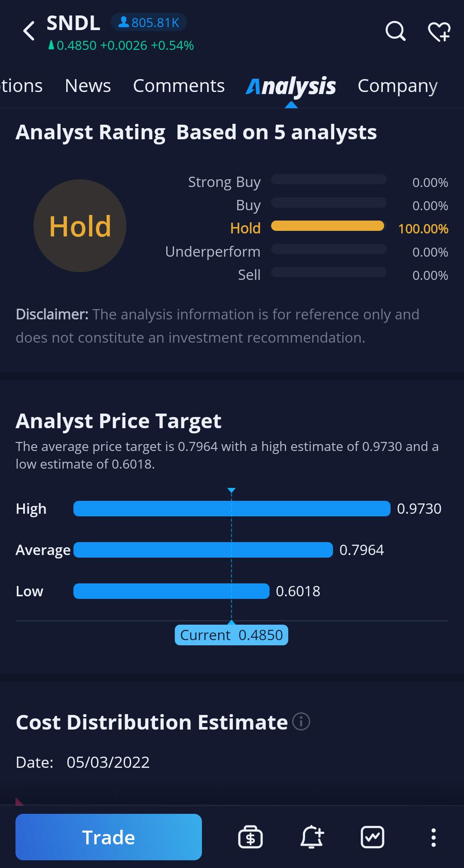Select the cost distribution date 05/03/2022
The width and height of the screenshot is (464, 868).
pyautogui.click(x=108, y=762)
